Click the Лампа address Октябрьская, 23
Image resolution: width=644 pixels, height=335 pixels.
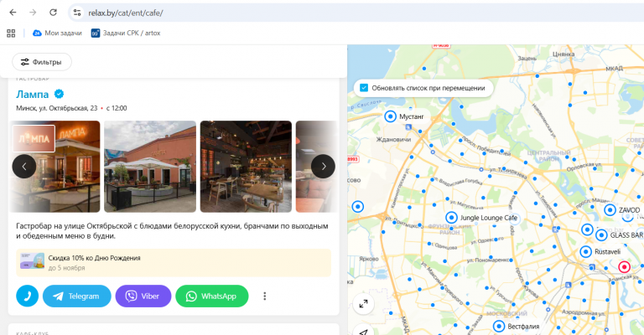(x=57, y=108)
